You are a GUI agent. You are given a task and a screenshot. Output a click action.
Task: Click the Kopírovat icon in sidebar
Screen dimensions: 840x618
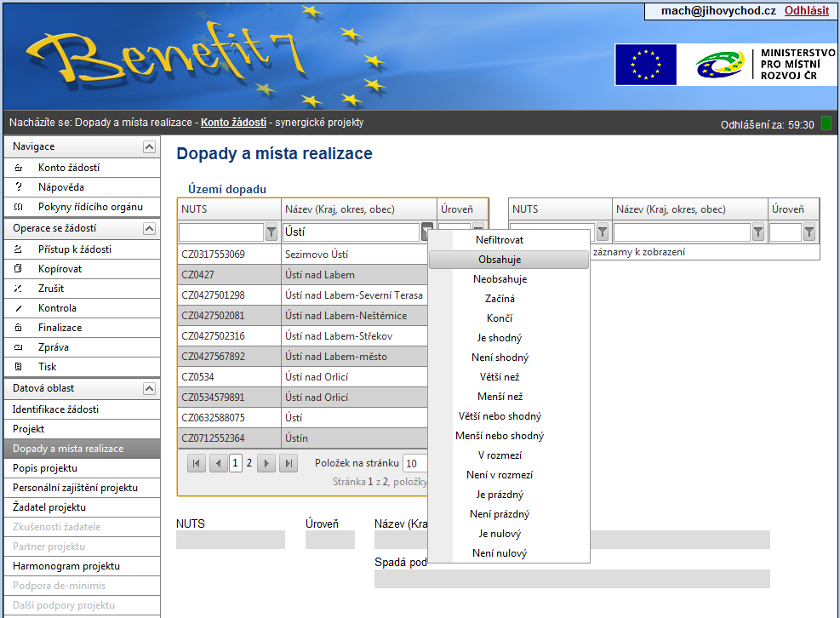click(x=18, y=268)
